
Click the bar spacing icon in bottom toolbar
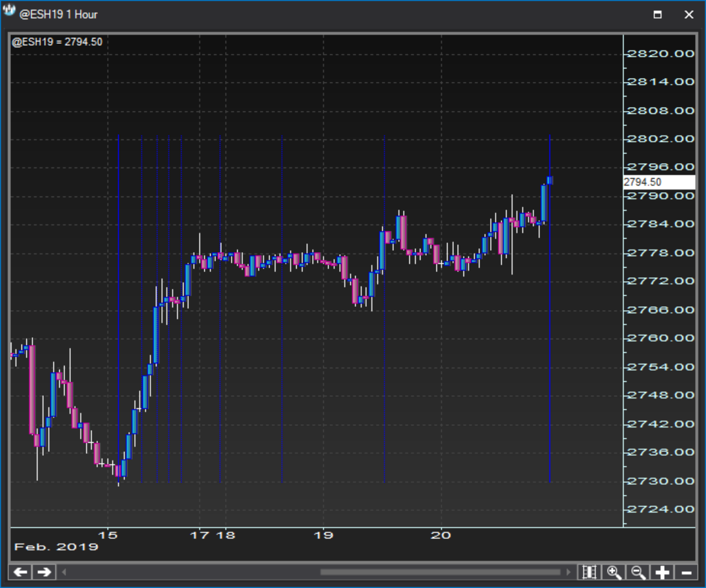(589, 573)
